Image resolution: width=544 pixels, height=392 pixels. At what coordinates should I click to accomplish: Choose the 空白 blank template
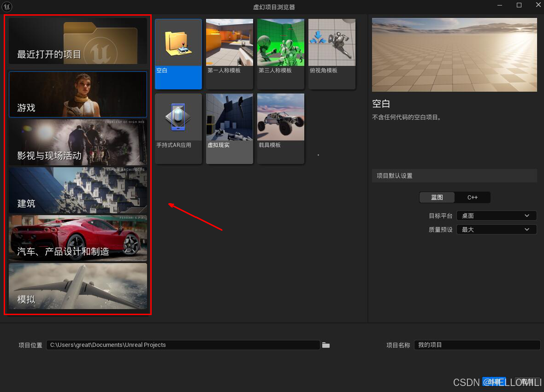178,54
